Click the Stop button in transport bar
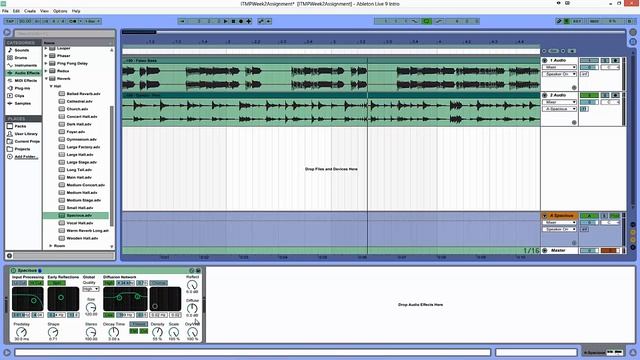The image size is (640, 360). 233,21
